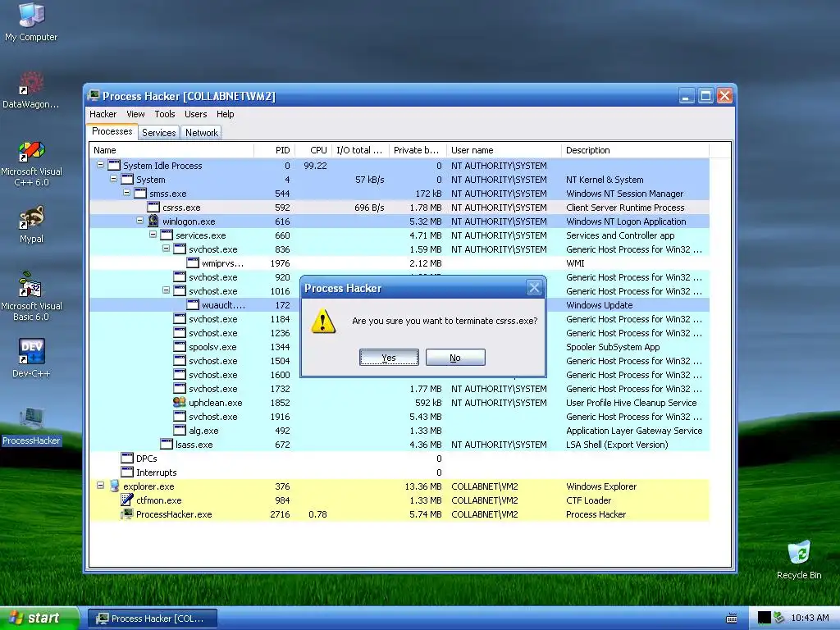Click the ProcessHacker.exe process icon
The height and width of the screenshot is (630, 840).
click(x=127, y=514)
